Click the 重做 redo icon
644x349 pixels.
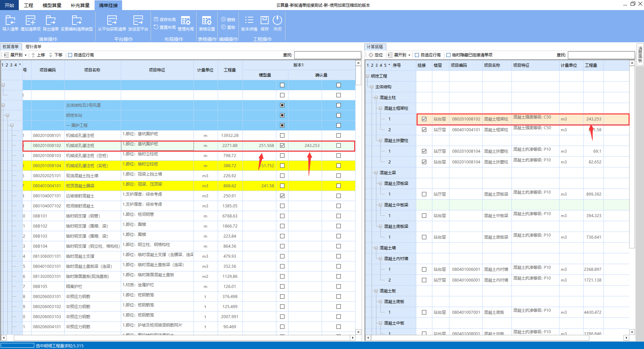[223, 27]
